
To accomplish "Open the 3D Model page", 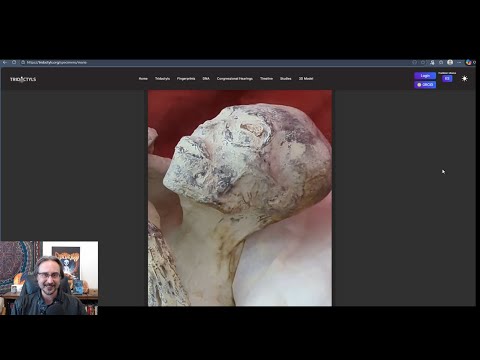I will coord(306,79).
